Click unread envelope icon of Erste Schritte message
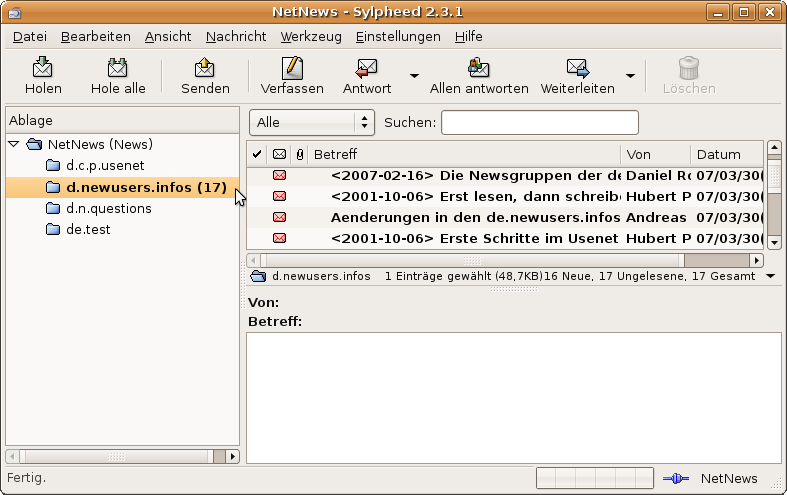787x495 pixels. pos(280,238)
